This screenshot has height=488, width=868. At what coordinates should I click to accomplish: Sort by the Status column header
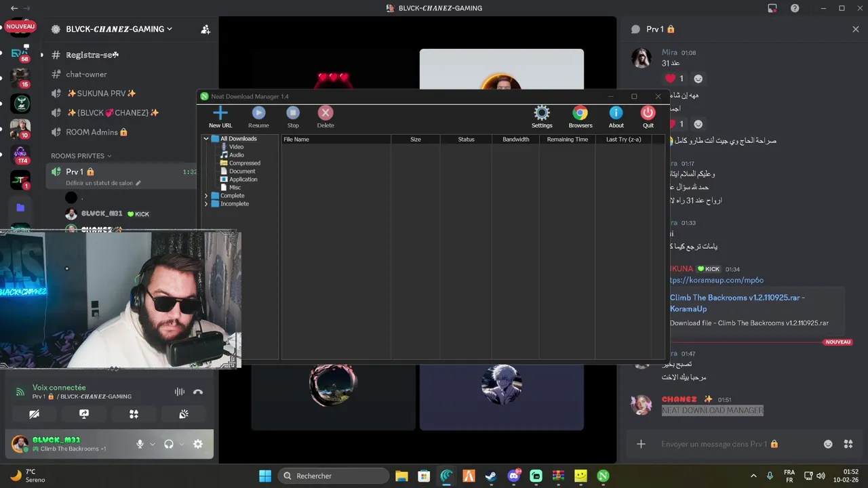(x=466, y=139)
